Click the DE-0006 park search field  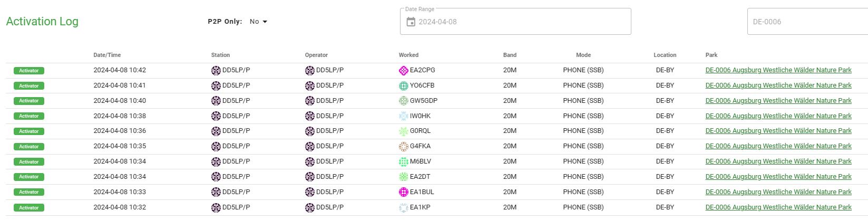click(806, 22)
